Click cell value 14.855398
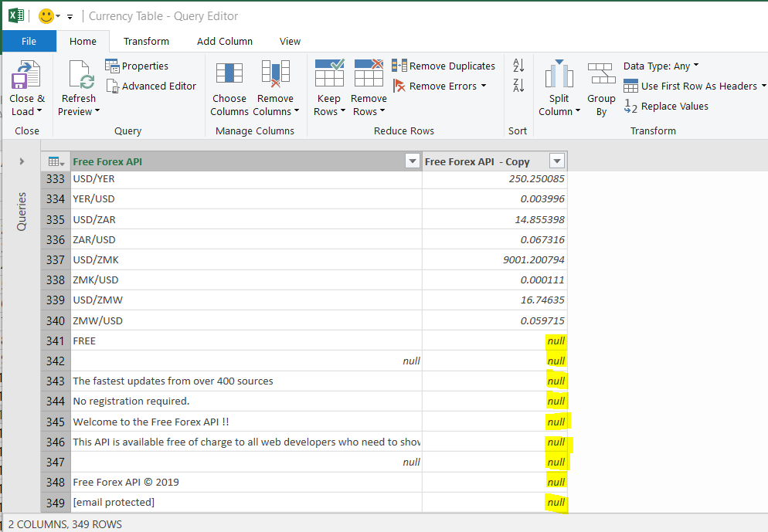 point(494,220)
